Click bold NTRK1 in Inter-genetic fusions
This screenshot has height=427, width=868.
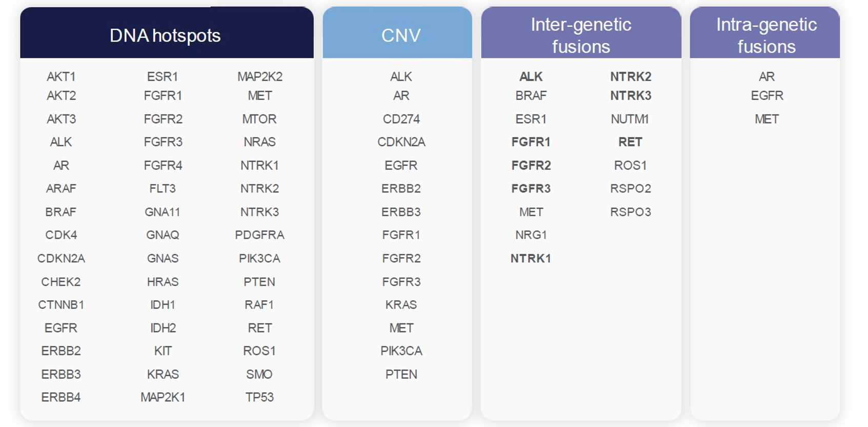(531, 259)
